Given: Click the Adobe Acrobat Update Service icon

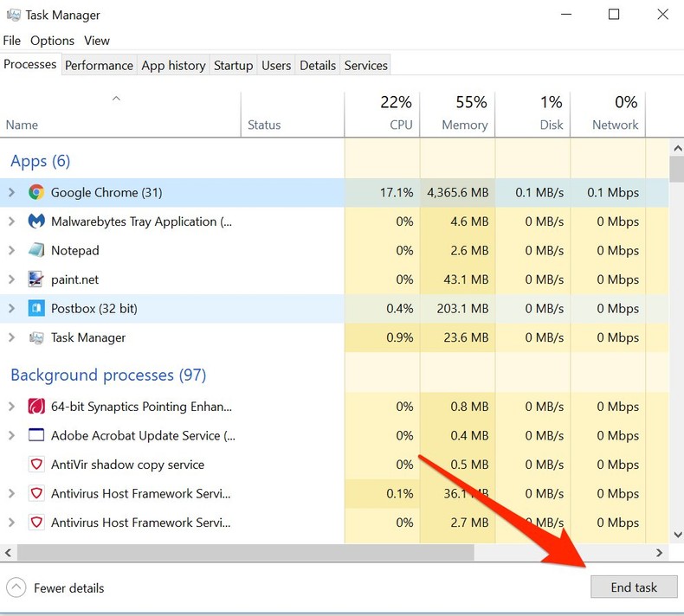Looking at the screenshot, I should click(36, 435).
